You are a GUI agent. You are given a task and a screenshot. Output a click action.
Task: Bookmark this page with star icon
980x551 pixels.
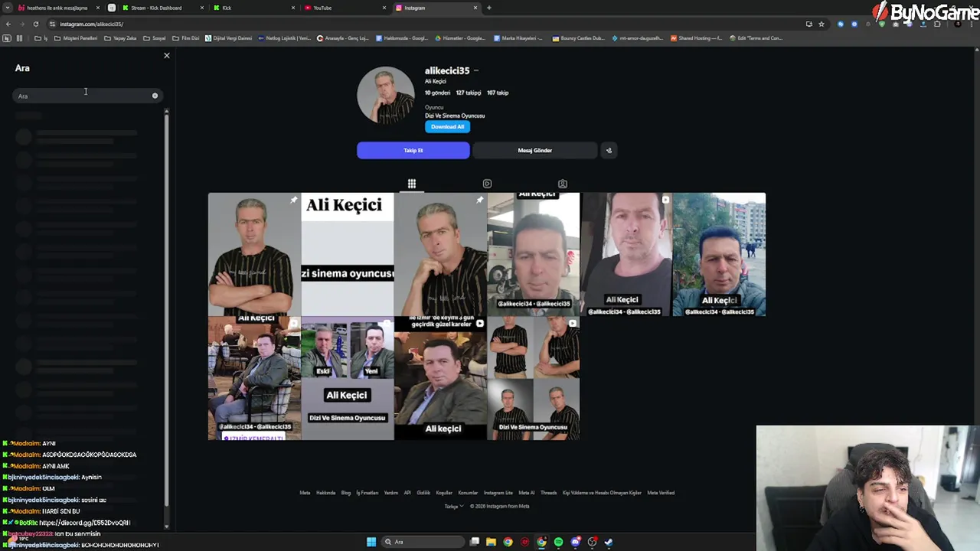[x=822, y=24]
